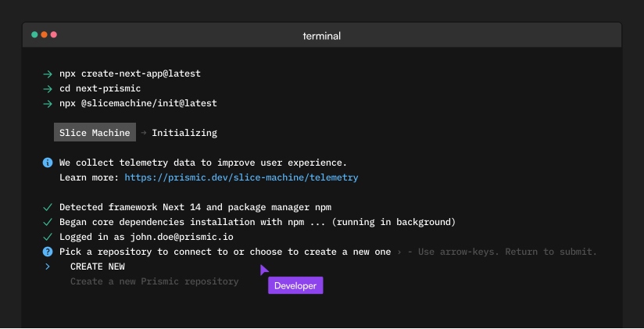Click the "npx create-next-app@latest" command

131,73
